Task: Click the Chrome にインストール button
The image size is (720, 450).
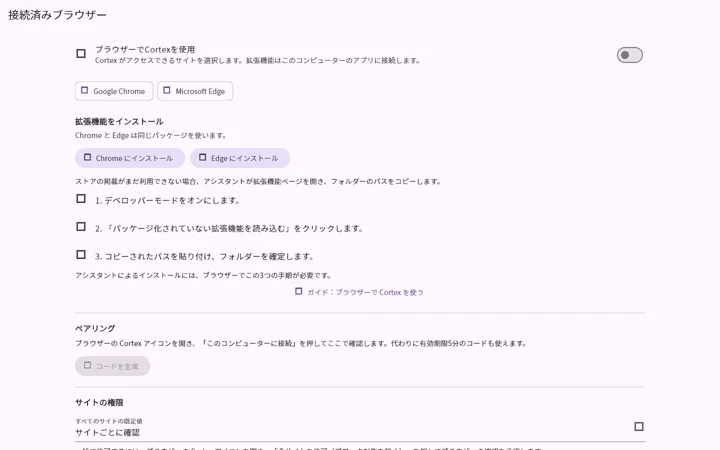Action: [130, 158]
